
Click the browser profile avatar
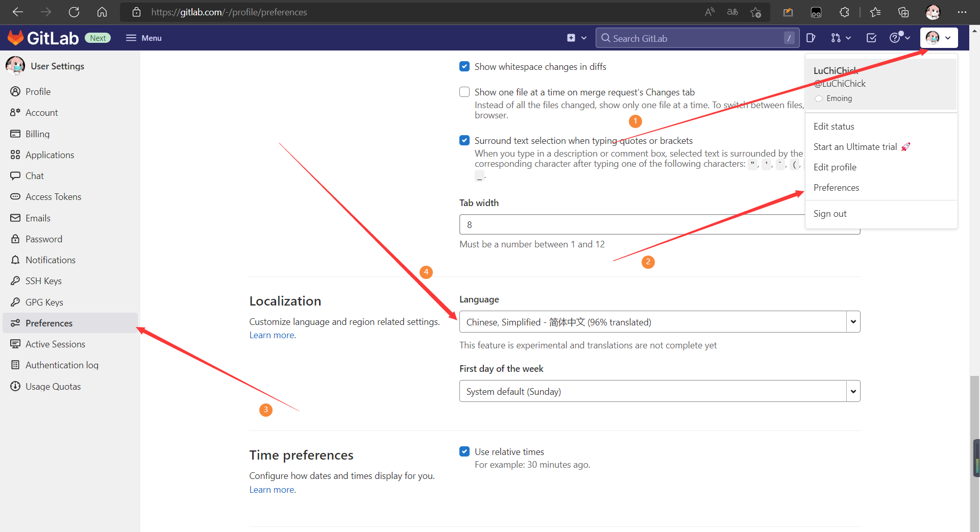[x=933, y=12]
